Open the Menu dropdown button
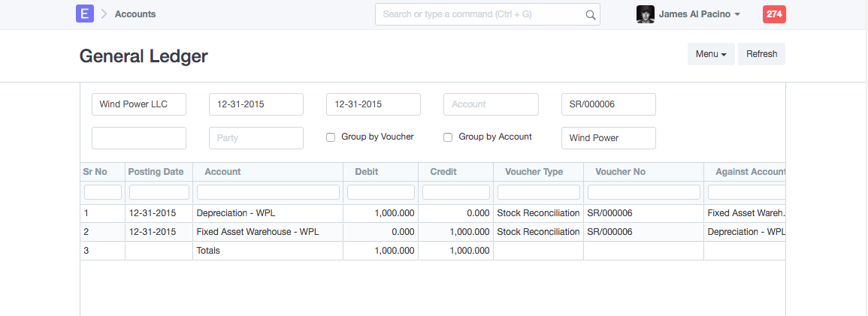The height and width of the screenshot is (316, 868). click(x=710, y=54)
